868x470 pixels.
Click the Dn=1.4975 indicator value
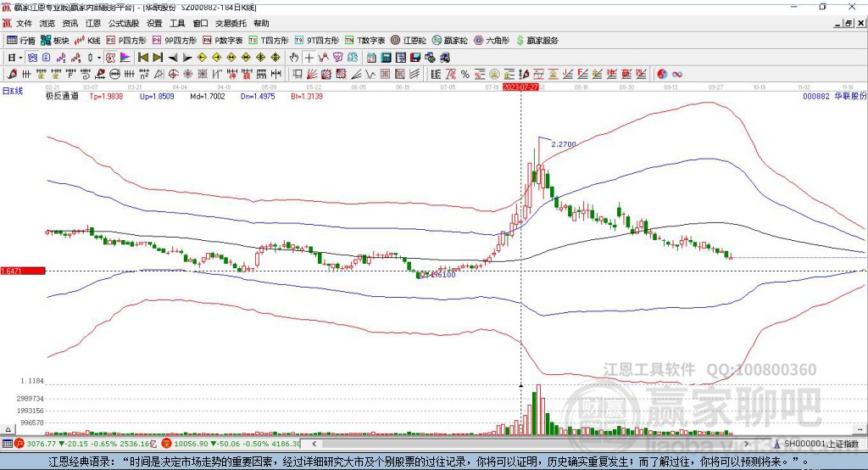tap(258, 96)
